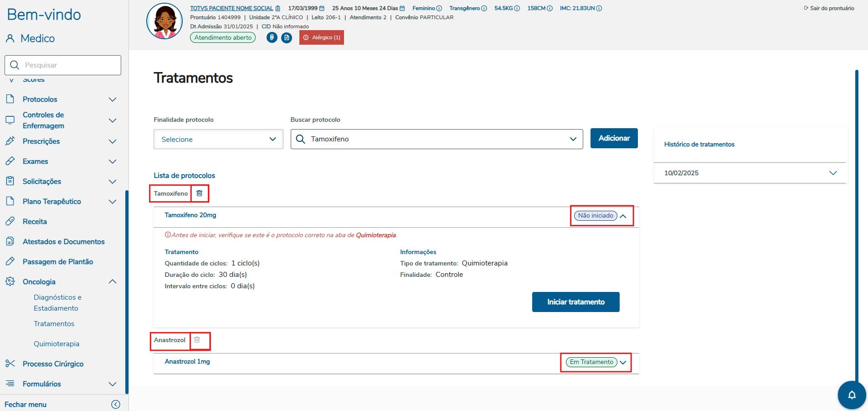Open the document icon next to the paperclip

(287, 37)
